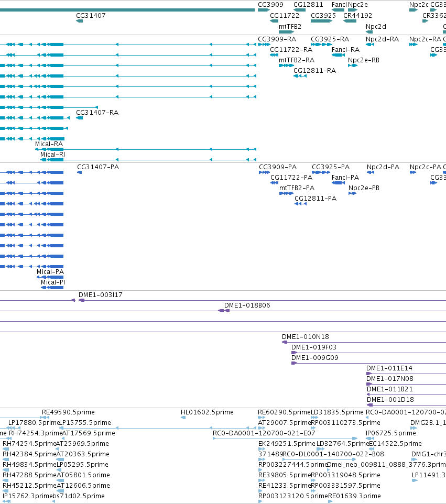The image size is (446, 504).
Task: Select the DME1-018B06 BAC label
Action: (x=247, y=305)
